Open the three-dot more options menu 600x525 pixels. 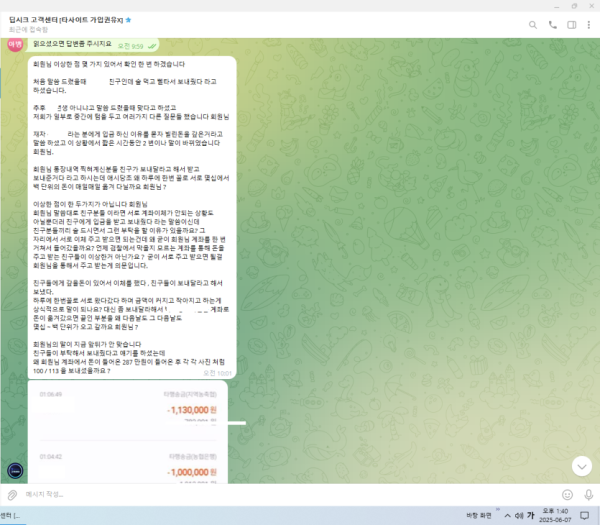point(589,25)
